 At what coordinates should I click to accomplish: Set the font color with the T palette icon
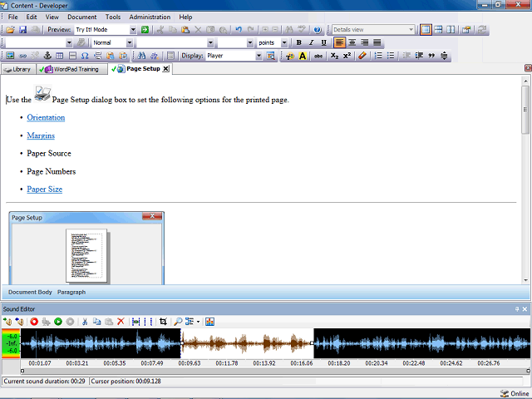coord(290,56)
